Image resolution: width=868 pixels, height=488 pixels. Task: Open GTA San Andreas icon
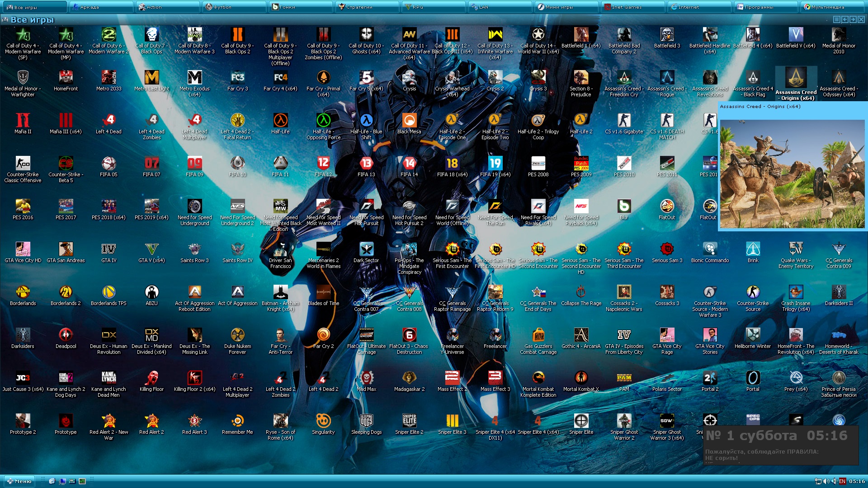(66, 253)
